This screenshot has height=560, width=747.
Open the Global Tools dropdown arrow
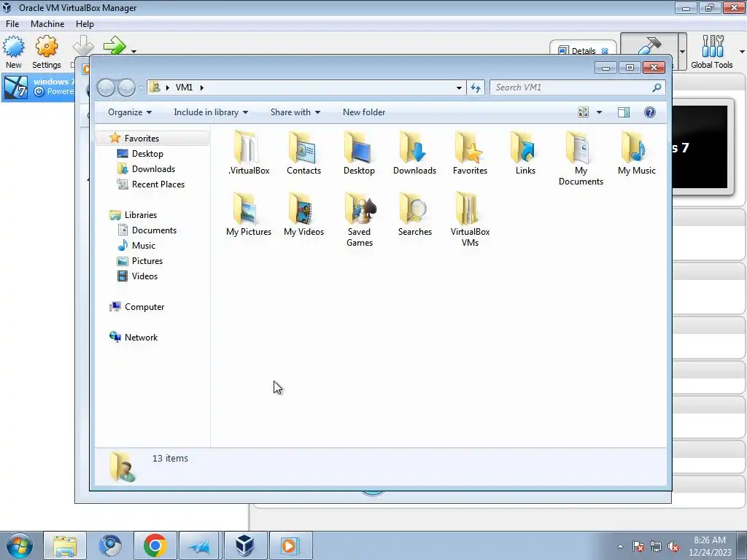[742, 52]
